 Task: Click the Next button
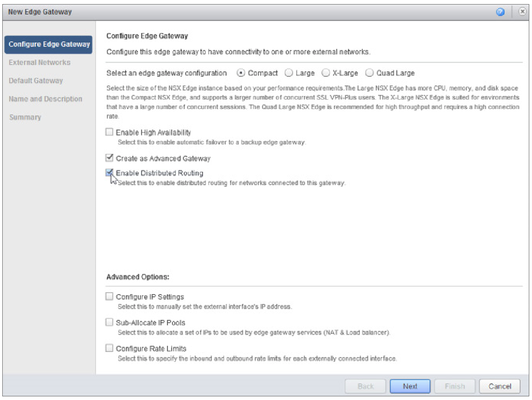pyautogui.click(x=410, y=386)
